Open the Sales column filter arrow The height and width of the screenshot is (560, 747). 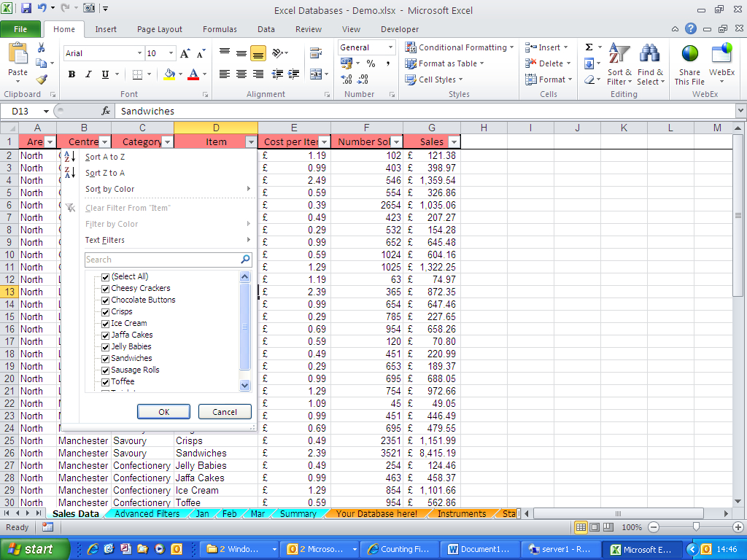click(454, 142)
